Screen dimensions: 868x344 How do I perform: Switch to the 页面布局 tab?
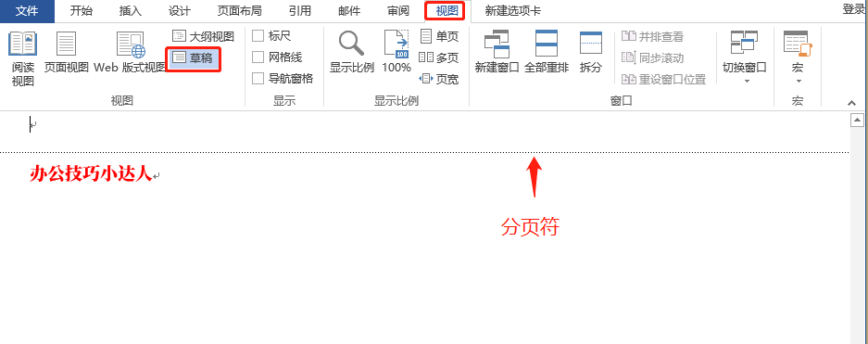[239, 11]
